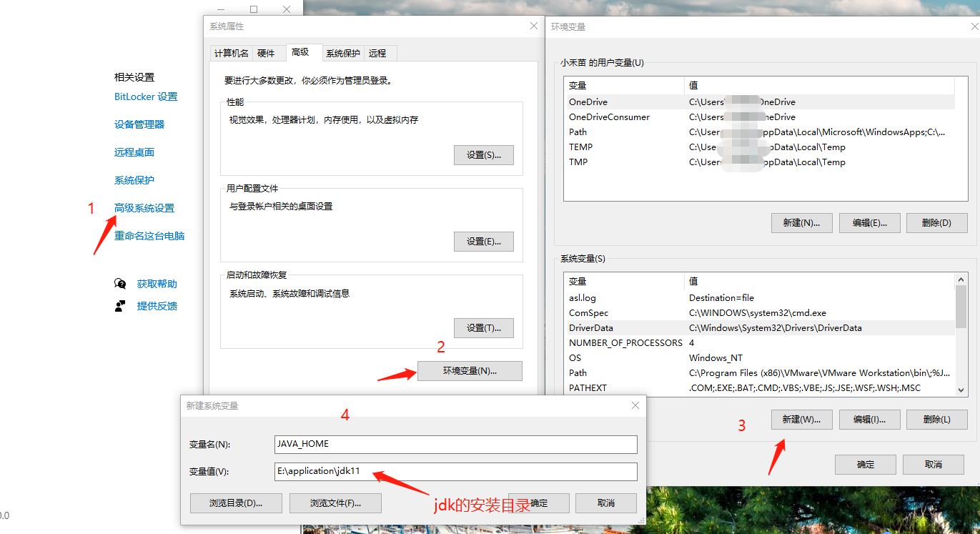Click the system variables scrollbar up arrow

tap(961, 280)
